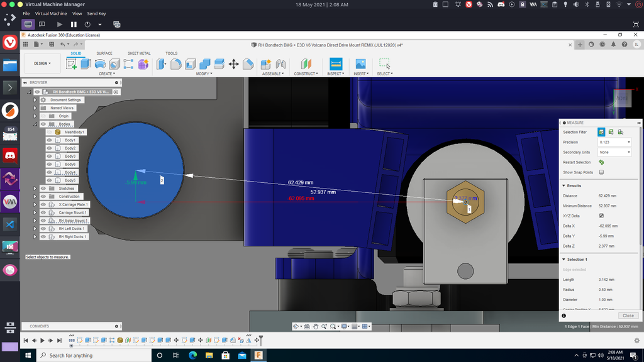The width and height of the screenshot is (644, 362).
Task: Select the Create Form tool
Action: (x=143, y=64)
